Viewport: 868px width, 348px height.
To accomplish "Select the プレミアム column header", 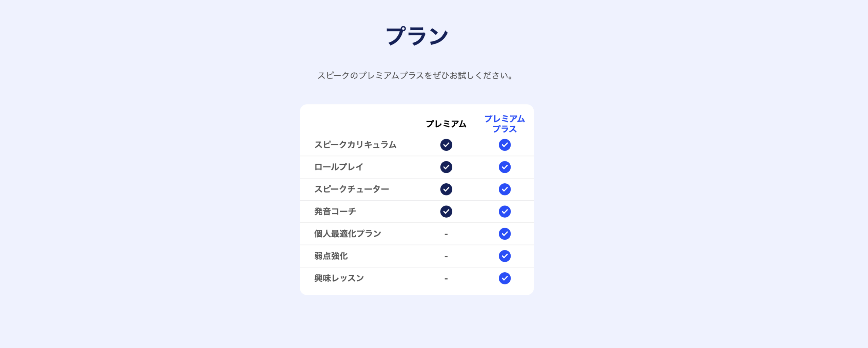I will 446,124.
